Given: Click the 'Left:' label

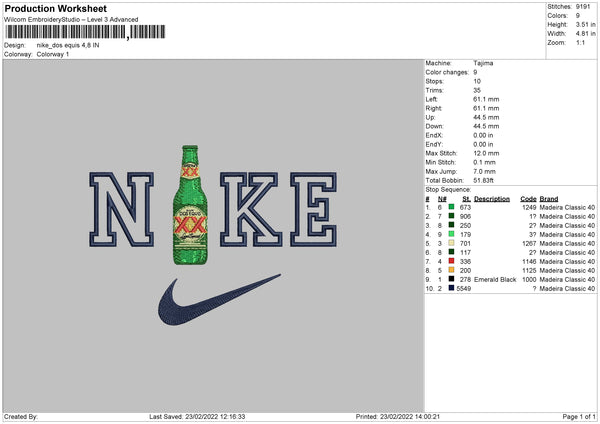Looking at the screenshot, I should [x=431, y=99].
